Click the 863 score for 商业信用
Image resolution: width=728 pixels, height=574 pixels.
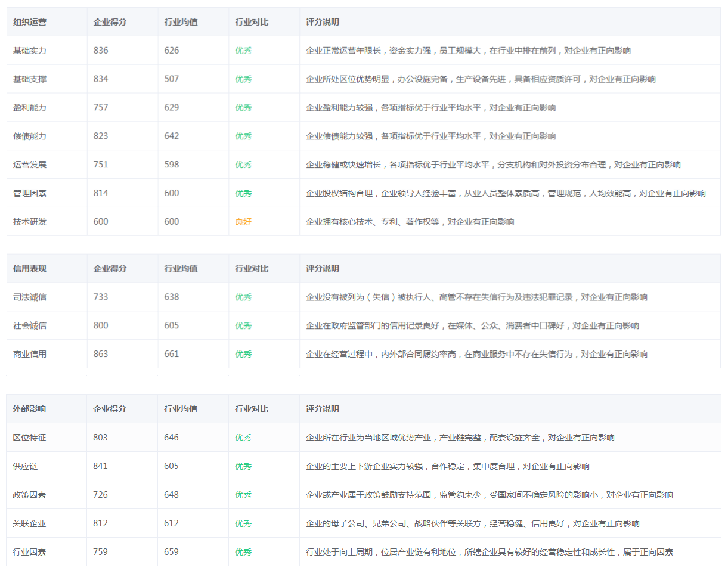[101, 355]
